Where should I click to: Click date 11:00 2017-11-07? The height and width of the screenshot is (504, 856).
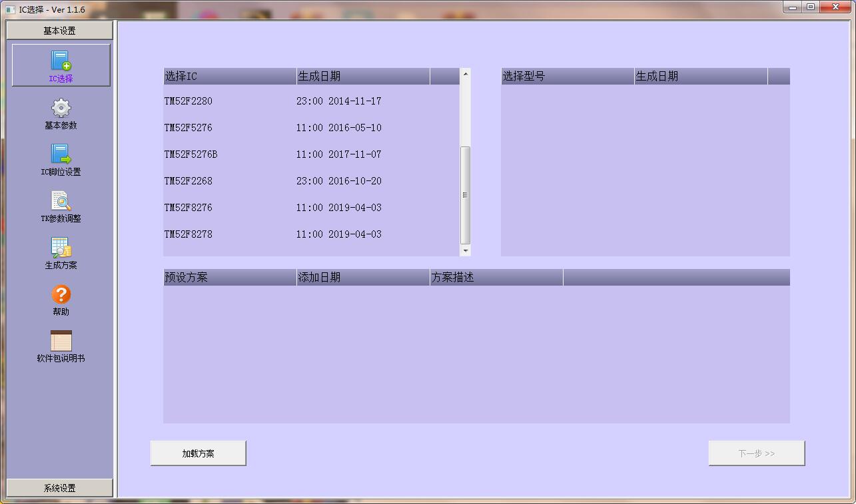339,154
